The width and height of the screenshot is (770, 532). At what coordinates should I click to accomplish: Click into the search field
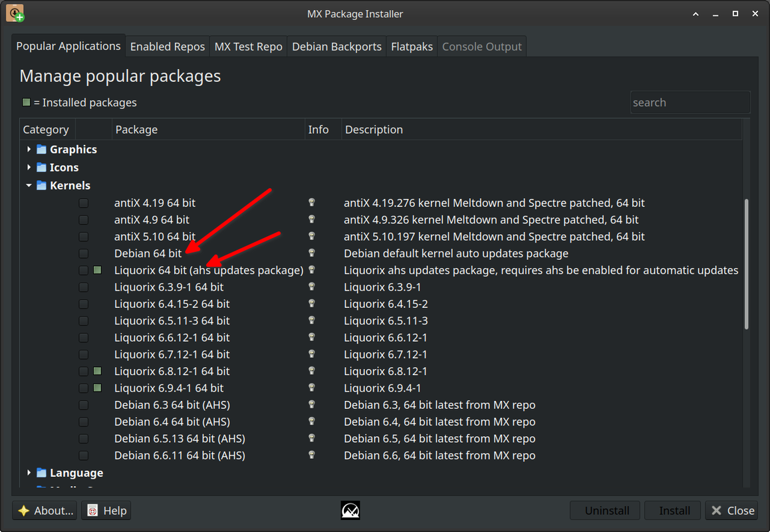690,102
